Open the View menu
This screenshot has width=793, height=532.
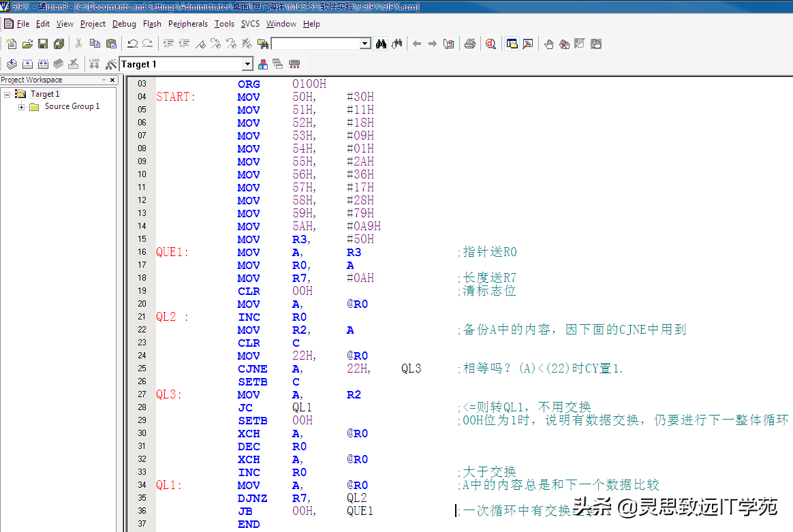[65, 24]
